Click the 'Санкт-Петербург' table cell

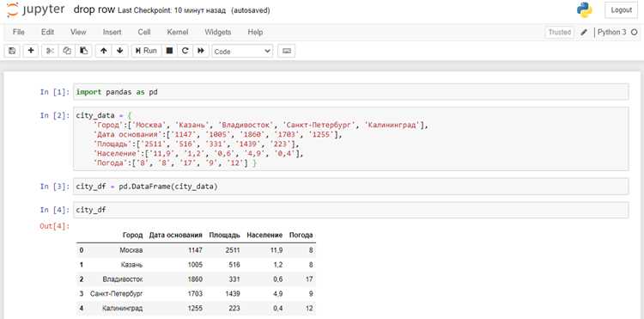(117, 293)
